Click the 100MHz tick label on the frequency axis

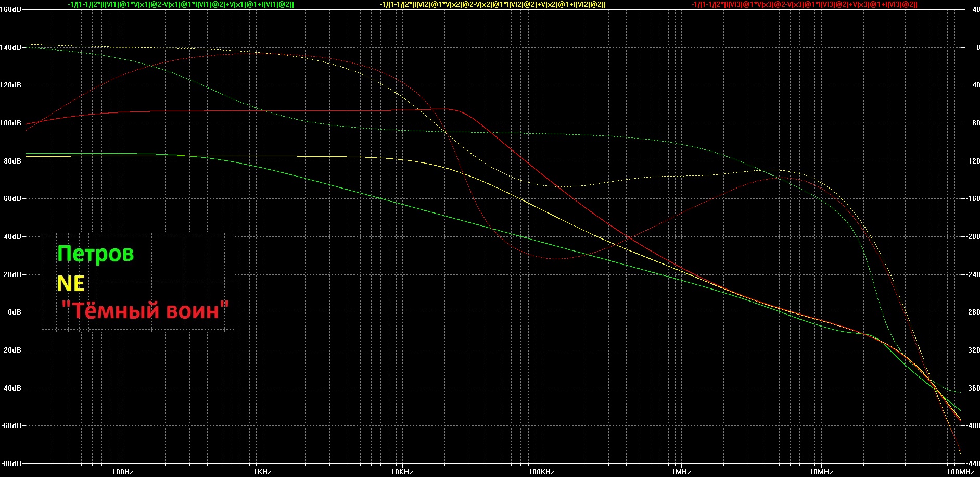pyautogui.click(x=961, y=472)
